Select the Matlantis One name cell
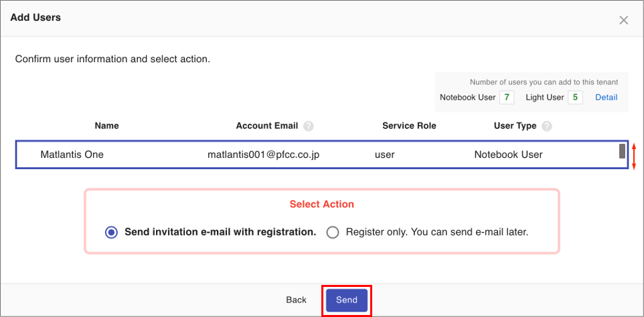This screenshot has width=644, height=317. 72,154
